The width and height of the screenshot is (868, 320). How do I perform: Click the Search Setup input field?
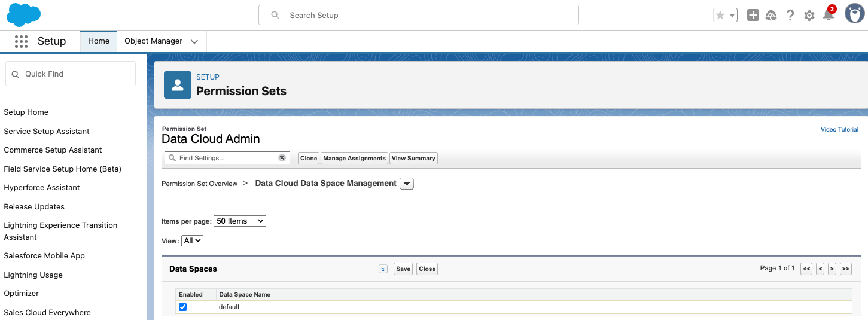tap(419, 15)
